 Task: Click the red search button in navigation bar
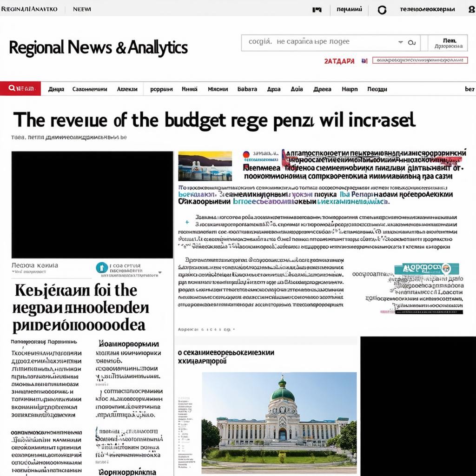20,88
